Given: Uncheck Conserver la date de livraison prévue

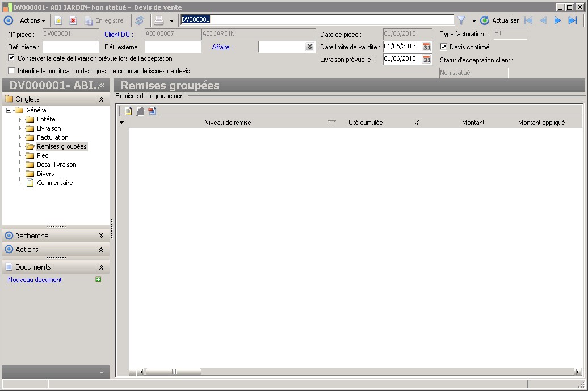Looking at the screenshot, I should [12, 58].
